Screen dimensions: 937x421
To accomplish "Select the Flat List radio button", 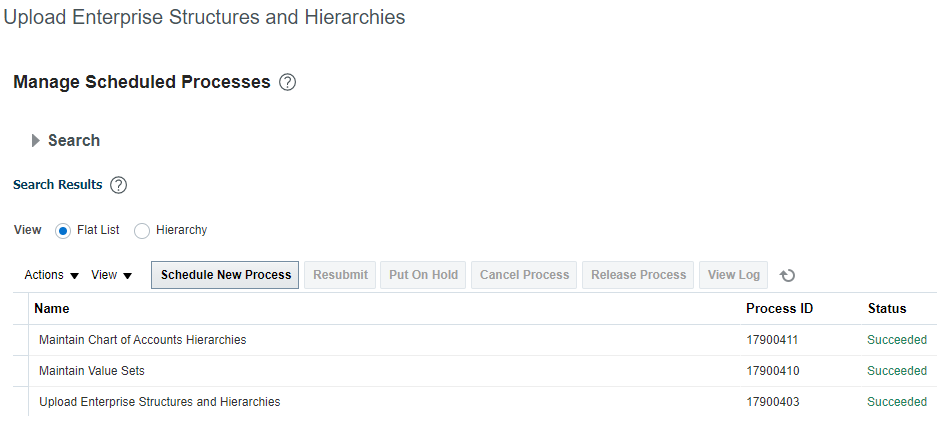I will coord(63,231).
